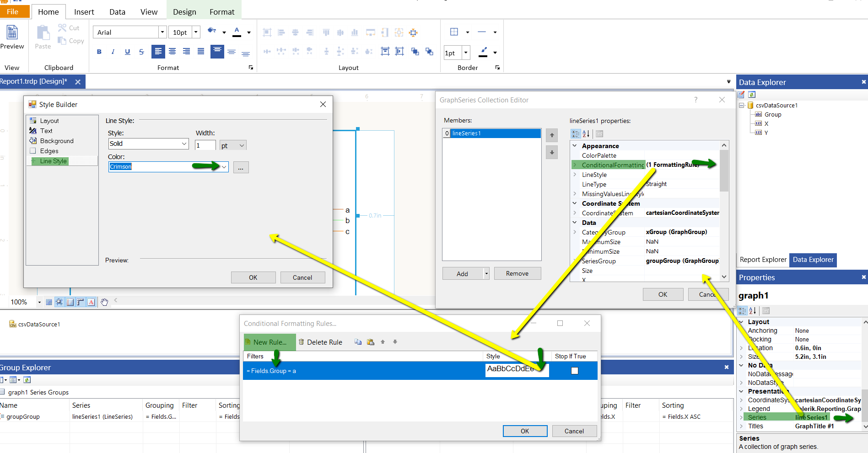Open the font size dropdown
This screenshot has width=868, height=453.
point(196,32)
